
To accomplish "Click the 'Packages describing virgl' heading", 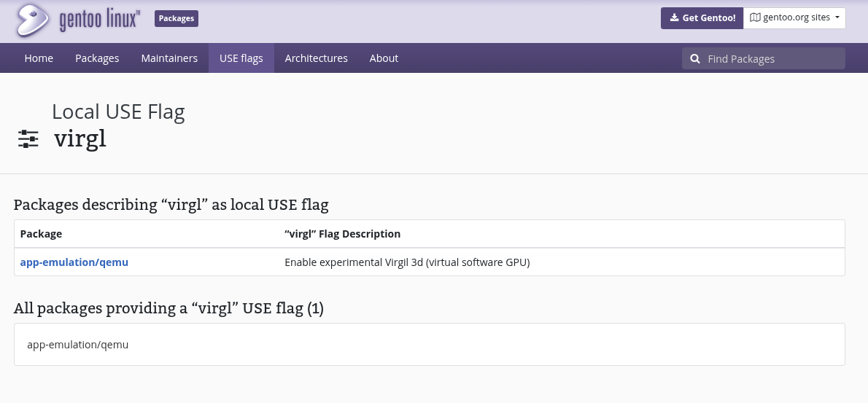I will point(171,205).
